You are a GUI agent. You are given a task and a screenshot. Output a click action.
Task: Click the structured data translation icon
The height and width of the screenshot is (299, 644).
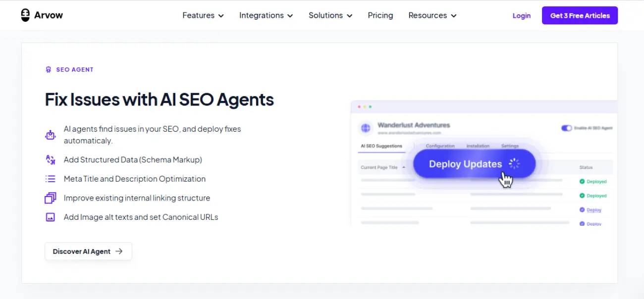click(50, 159)
